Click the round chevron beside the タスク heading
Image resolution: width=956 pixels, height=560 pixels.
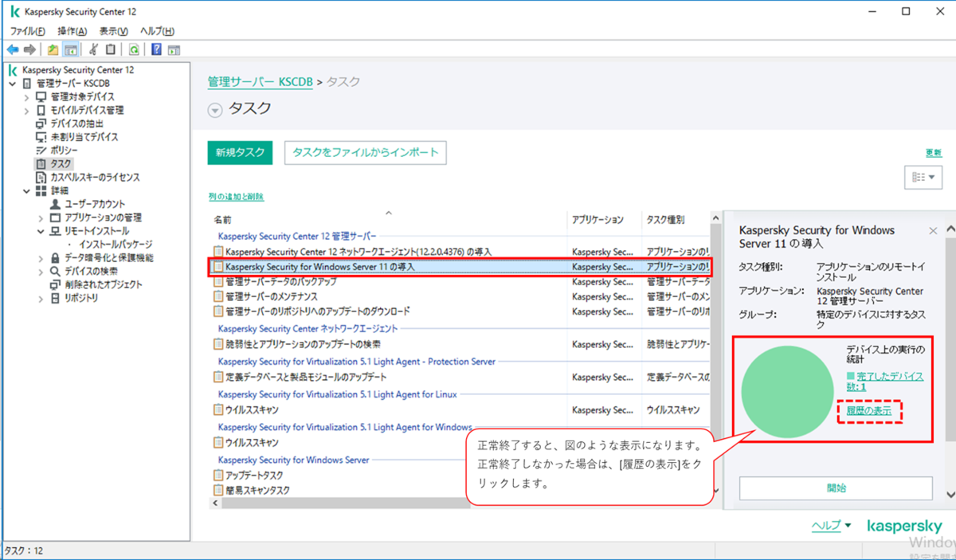[x=214, y=111]
